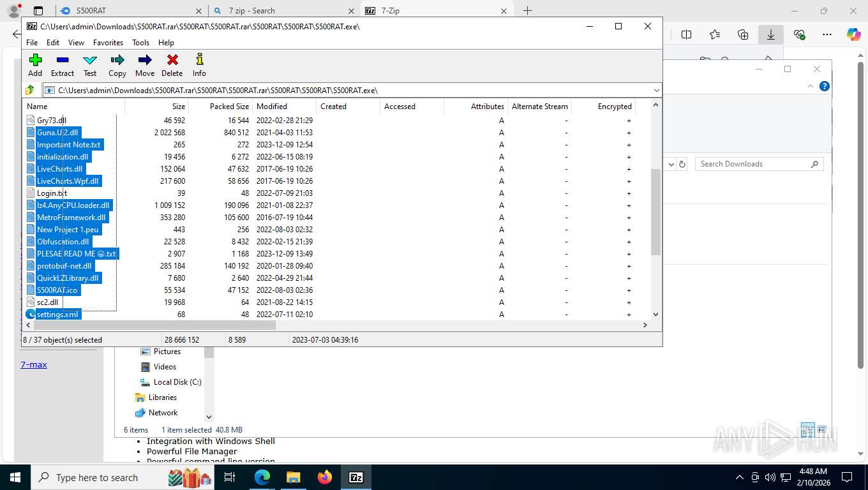Sort by the Modified column header
Screen dimensions: 868x490
pos(284,107)
